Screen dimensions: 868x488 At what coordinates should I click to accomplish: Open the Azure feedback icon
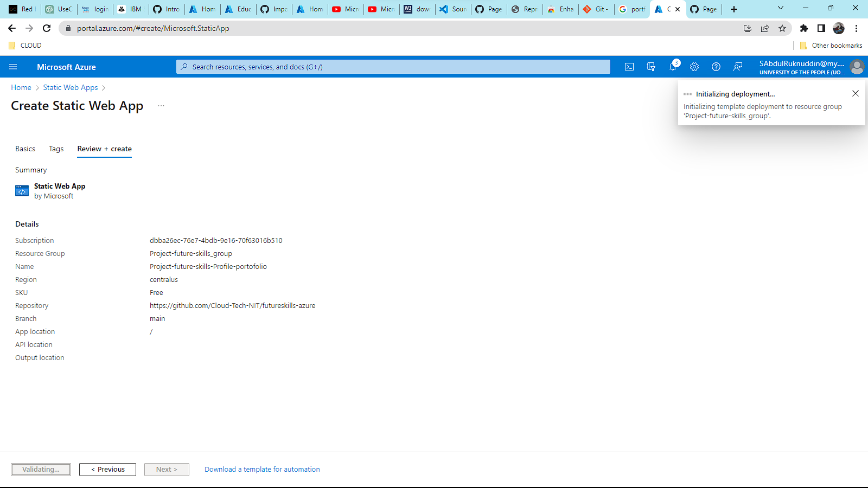pos(737,67)
